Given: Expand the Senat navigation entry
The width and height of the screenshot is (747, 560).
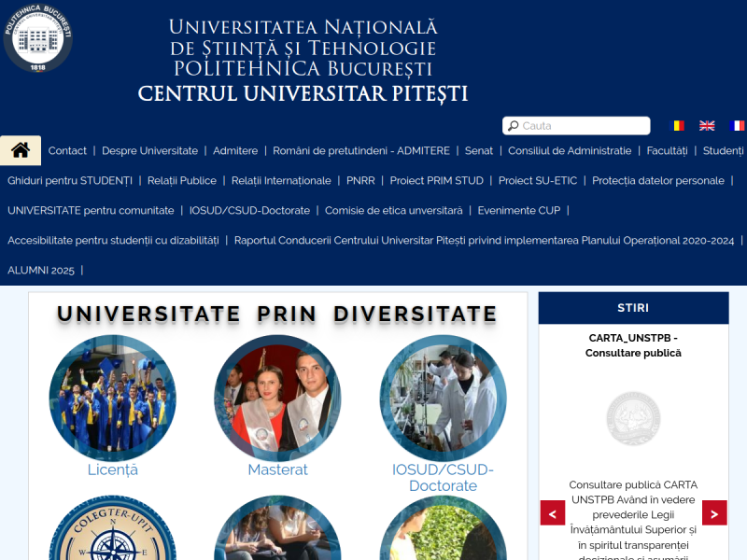Looking at the screenshot, I should tap(479, 150).
